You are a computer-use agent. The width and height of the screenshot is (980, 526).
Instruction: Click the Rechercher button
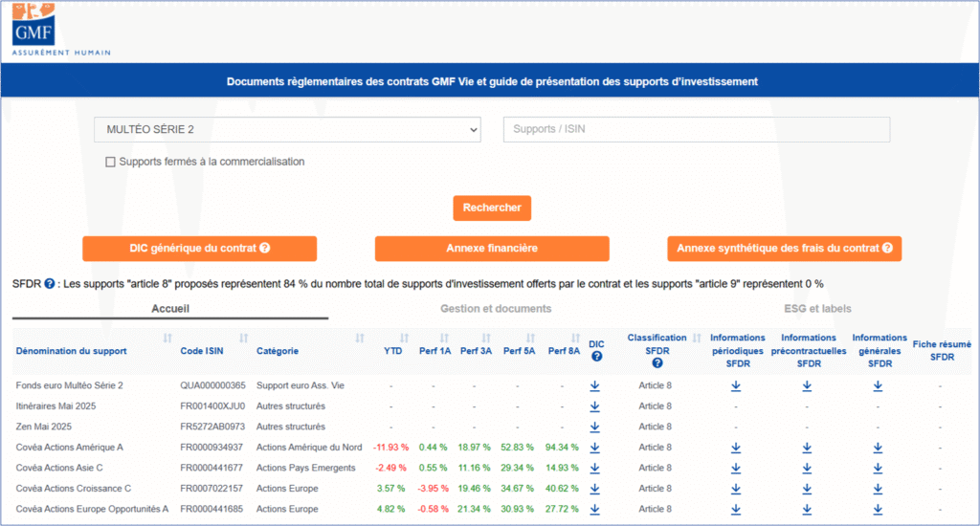[492, 208]
